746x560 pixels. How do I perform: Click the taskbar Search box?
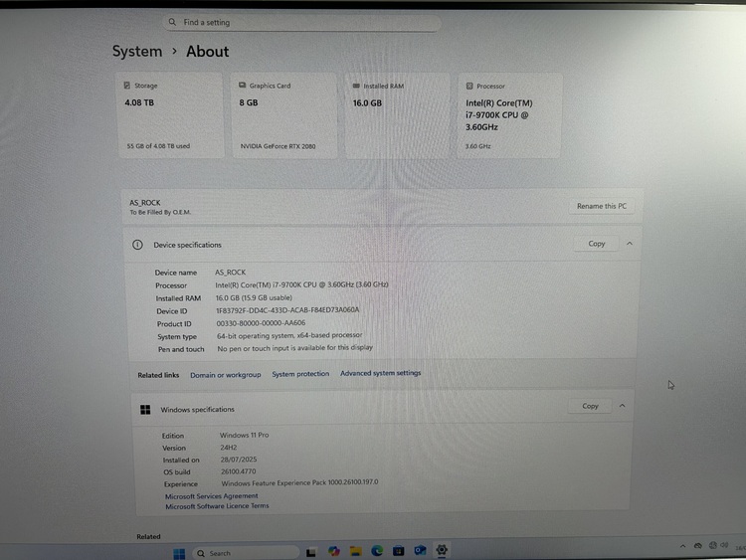click(x=246, y=553)
